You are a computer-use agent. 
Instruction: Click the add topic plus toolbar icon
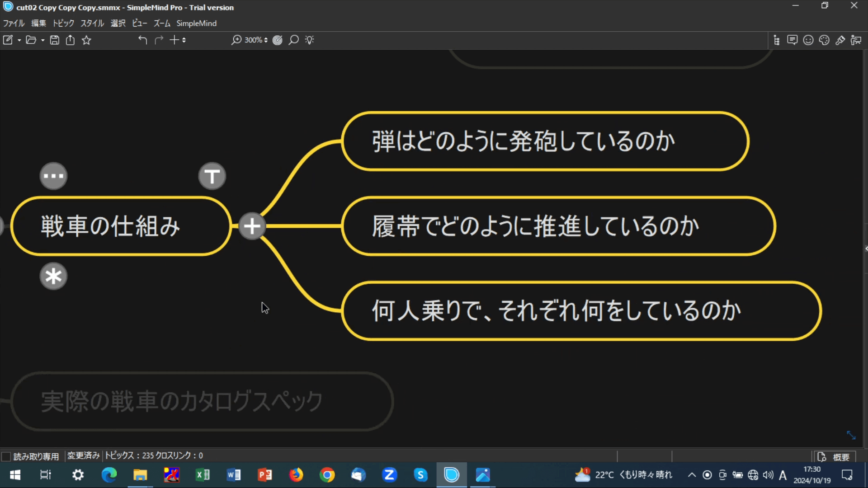(175, 40)
